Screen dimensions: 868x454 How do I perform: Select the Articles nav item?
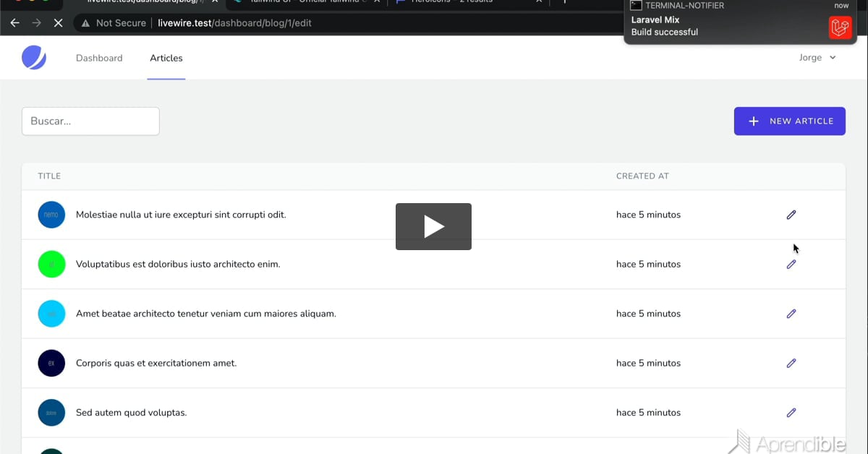click(x=166, y=58)
